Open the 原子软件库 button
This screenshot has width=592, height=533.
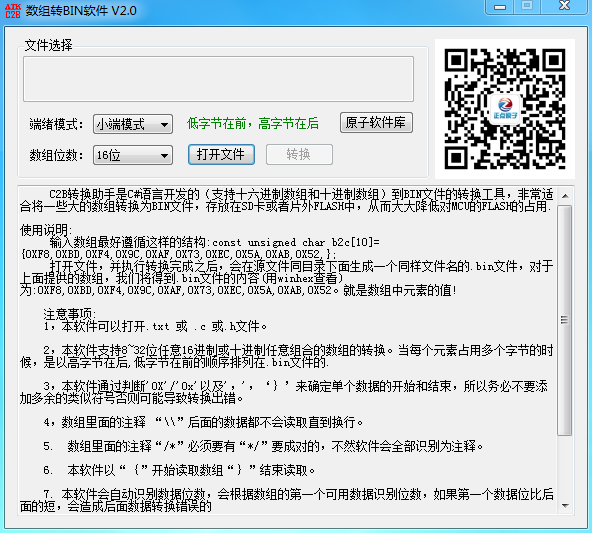pyautogui.click(x=376, y=123)
